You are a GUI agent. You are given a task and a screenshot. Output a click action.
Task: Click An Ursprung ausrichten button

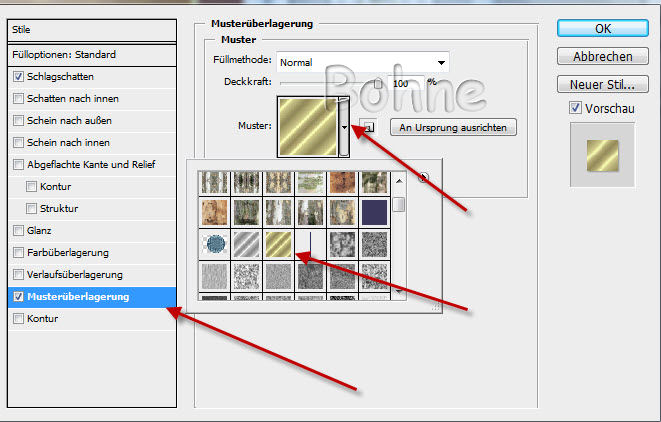453,127
